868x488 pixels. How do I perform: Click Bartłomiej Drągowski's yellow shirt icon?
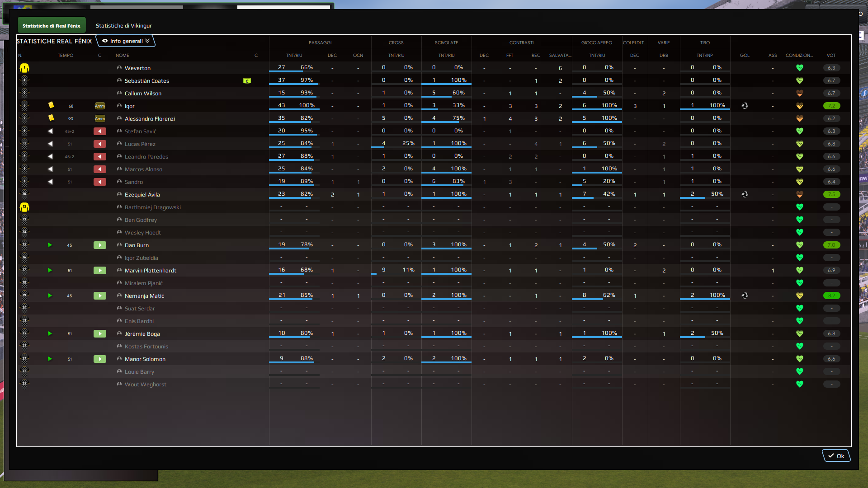[x=24, y=207]
